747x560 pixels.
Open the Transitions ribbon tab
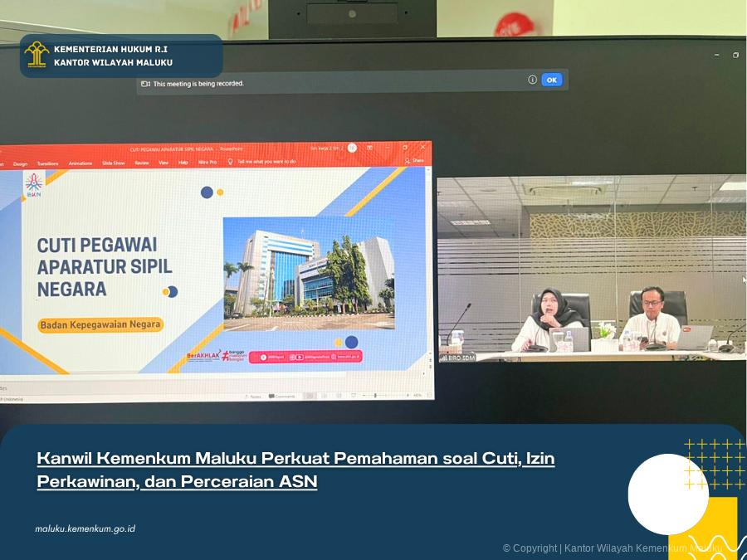(x=47, y=163)
